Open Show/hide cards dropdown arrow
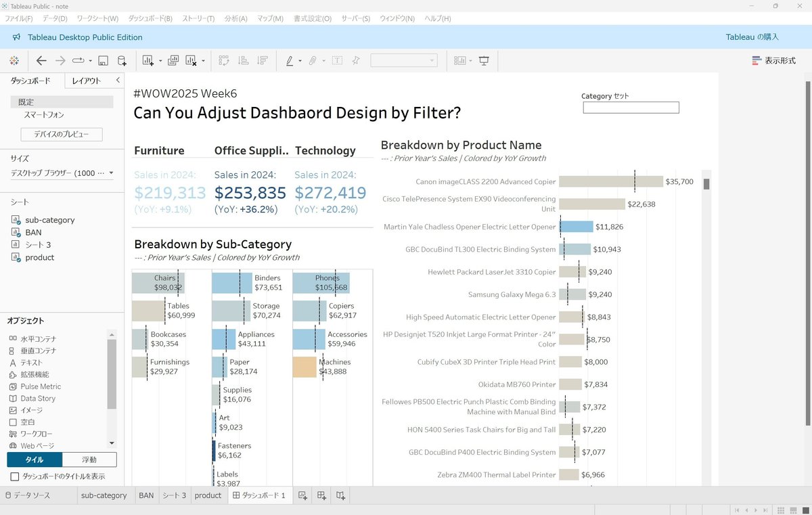The width and height of the screenshot is (812, 515). pyautogui.click(x=471, y=61)
